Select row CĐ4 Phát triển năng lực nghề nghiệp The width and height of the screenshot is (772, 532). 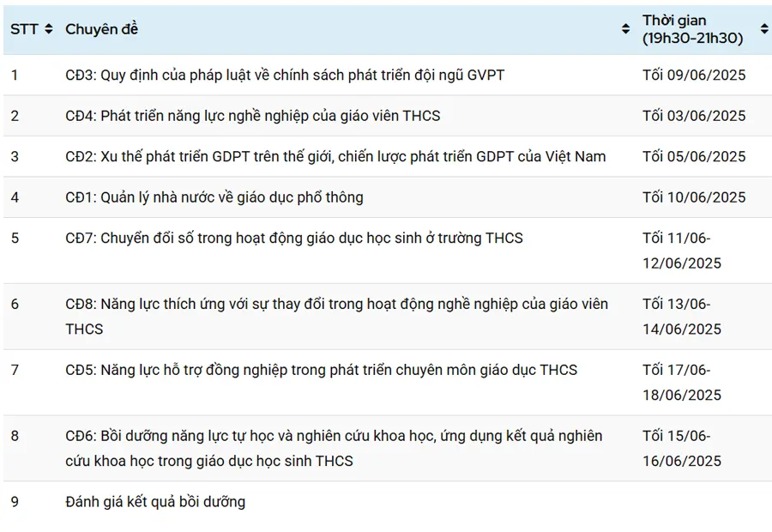pos(388,116)
